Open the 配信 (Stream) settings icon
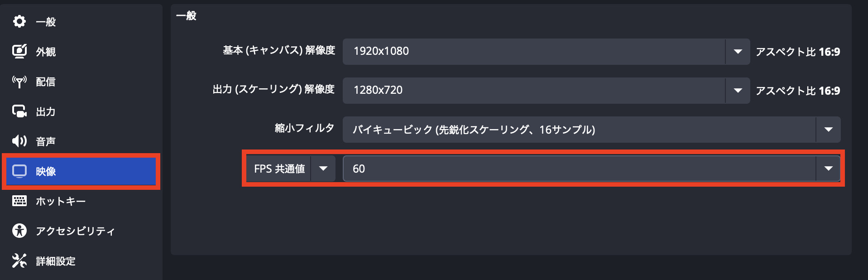The height and width of the screenshot is (280, 868). [19, 82]
